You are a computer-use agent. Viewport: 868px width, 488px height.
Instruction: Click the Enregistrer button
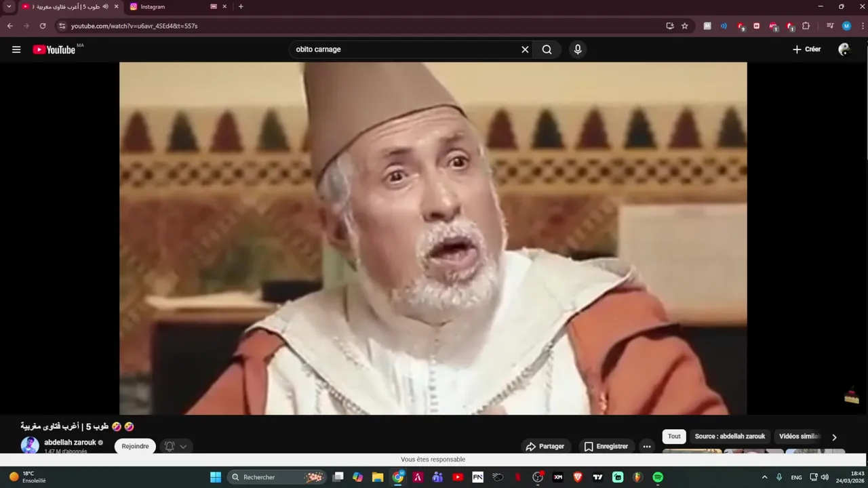coord(606,447)
